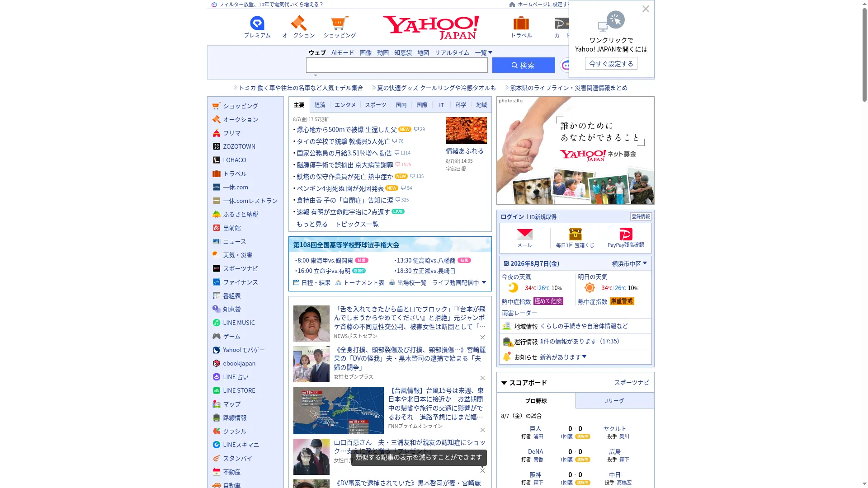The height and width of the screenshot is (488, 868).
Task: Open the オークション hammer icon in header
Action: click(x=298, y=23)
